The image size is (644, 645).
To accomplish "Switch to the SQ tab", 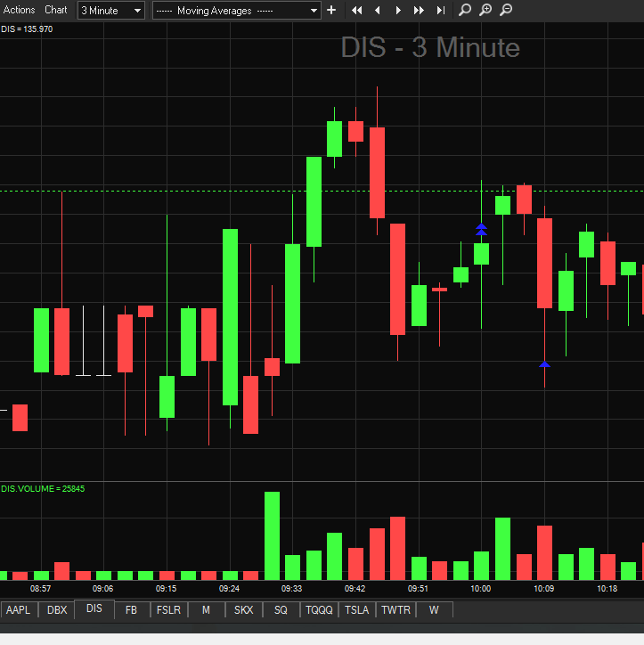I will point(281,609).
